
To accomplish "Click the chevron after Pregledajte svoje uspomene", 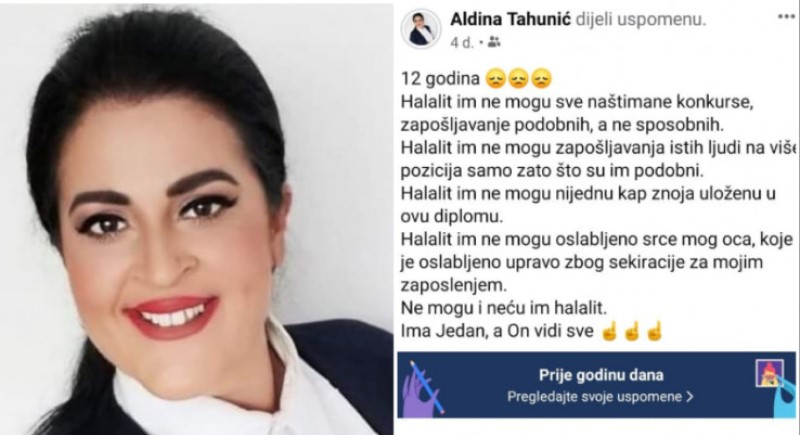I will (x=689, y=397).
